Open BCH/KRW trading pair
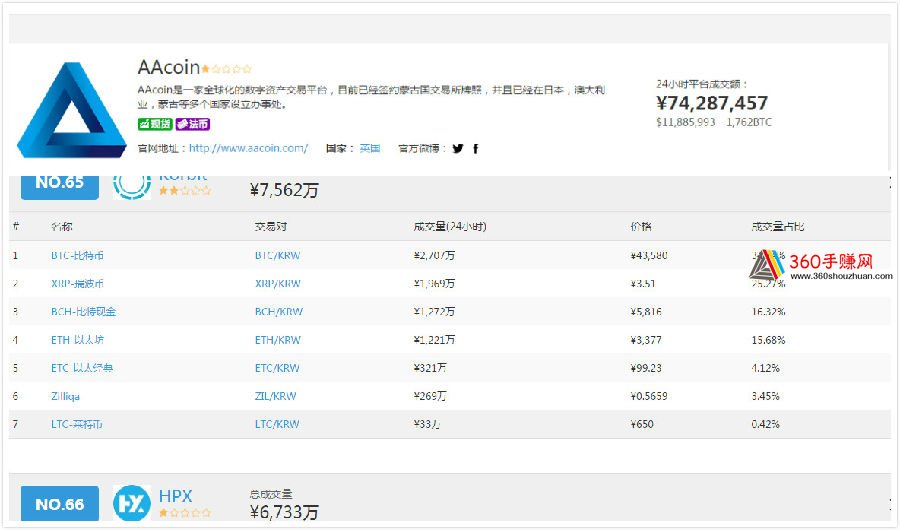Image resolution: width=900 pixels, height=530 pixels. tap(278, 312)
